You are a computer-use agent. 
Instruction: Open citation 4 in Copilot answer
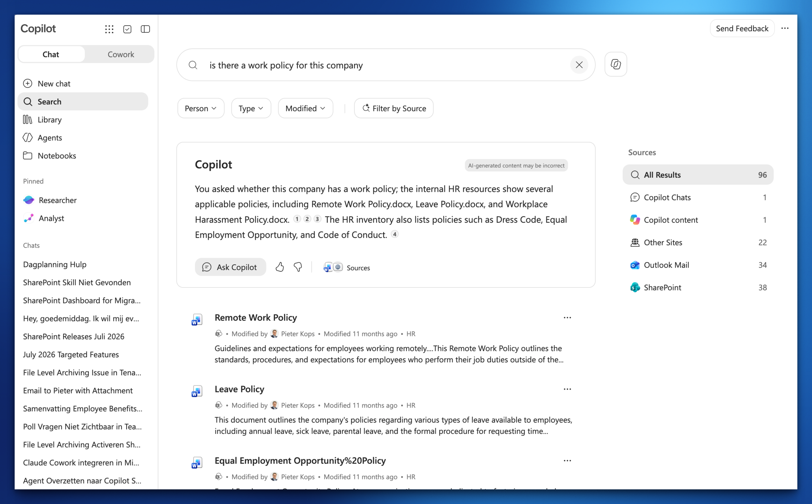[395, 234]
